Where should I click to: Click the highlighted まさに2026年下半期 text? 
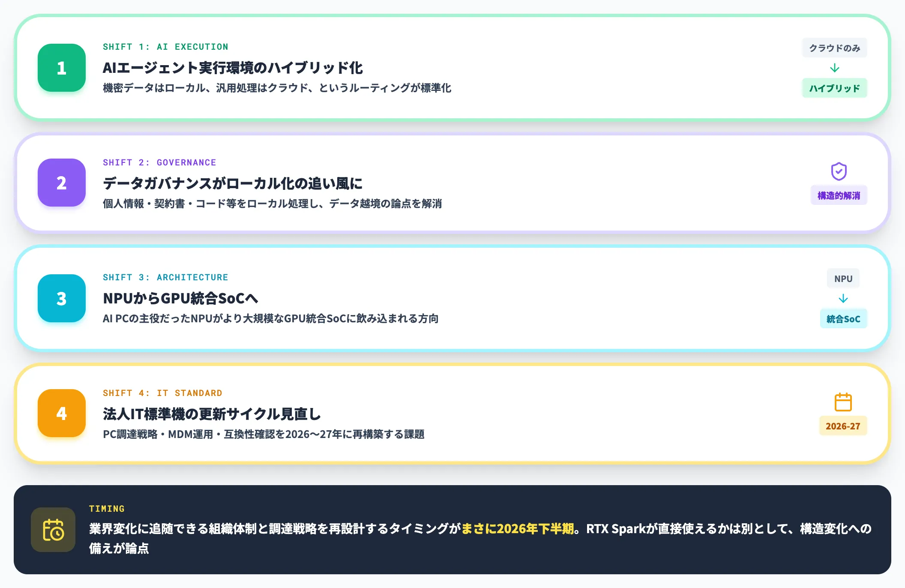[517, 528]
